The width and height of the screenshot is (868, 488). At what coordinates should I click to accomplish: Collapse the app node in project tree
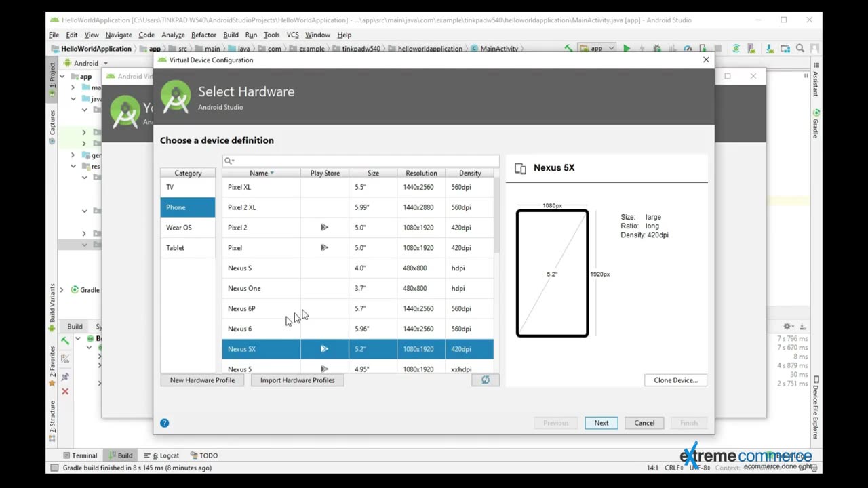62,77
